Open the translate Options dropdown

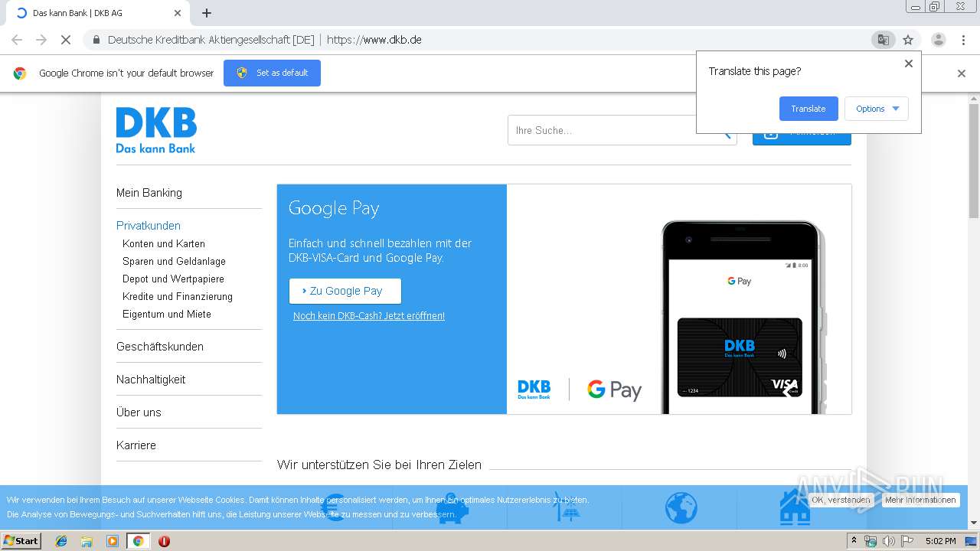[877, 109]
